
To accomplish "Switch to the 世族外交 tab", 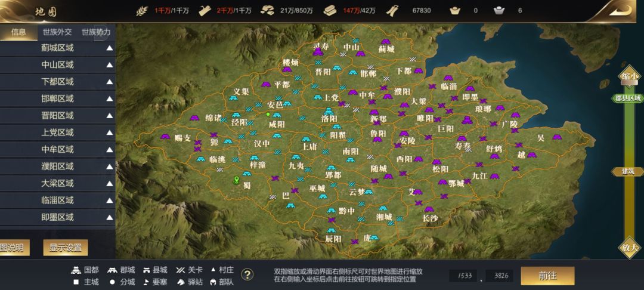I will [57, 32].
